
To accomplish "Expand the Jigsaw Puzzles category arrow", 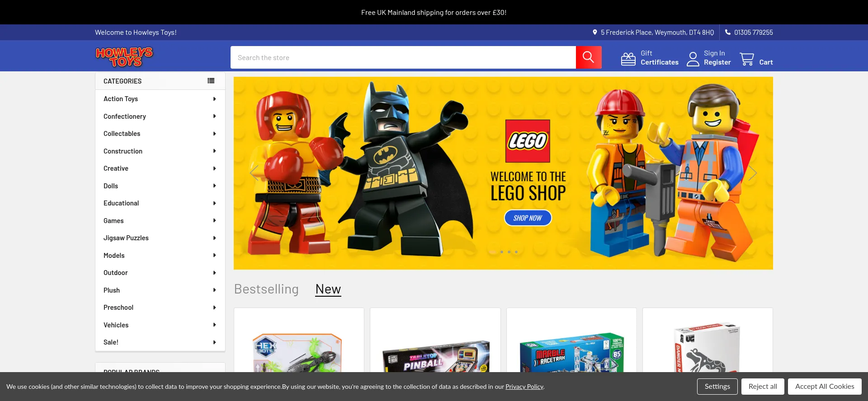I will [x=214, y=238].
